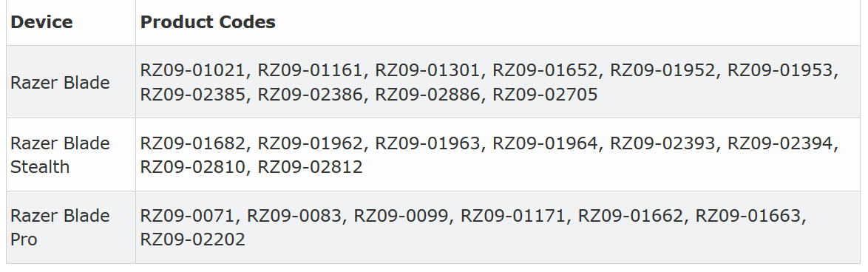Click product code RZ09-02202

tap(193, 239)
